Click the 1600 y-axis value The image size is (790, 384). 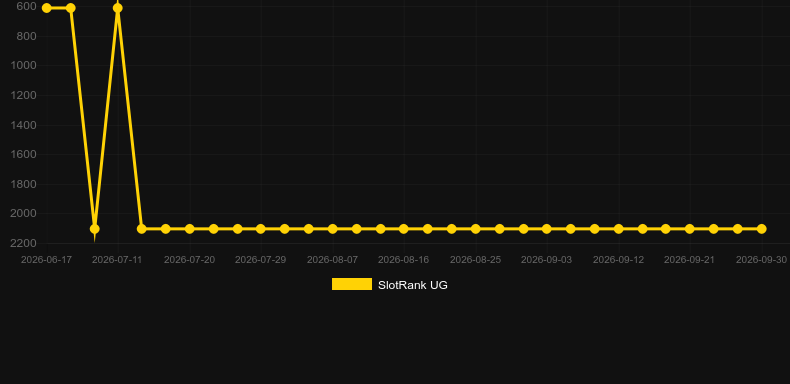24,154
